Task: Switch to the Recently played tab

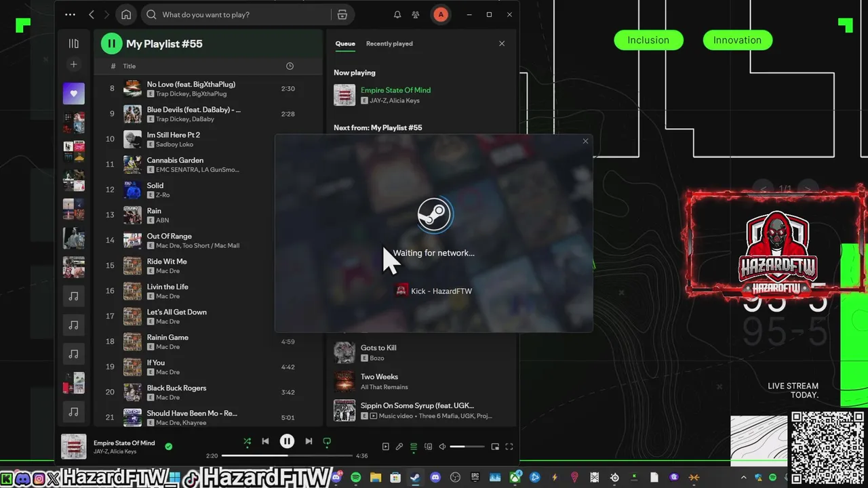Action: click(389, 43)
